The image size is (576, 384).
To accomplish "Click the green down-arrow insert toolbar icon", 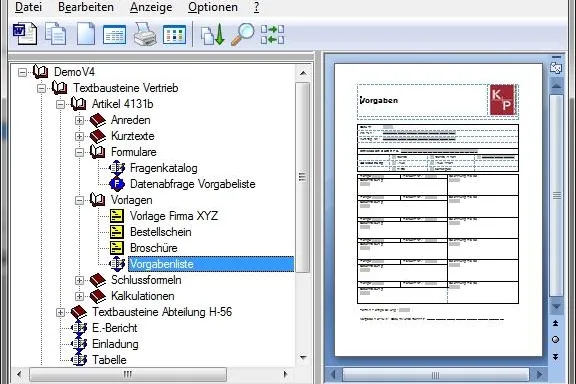I will pos(213,34).
